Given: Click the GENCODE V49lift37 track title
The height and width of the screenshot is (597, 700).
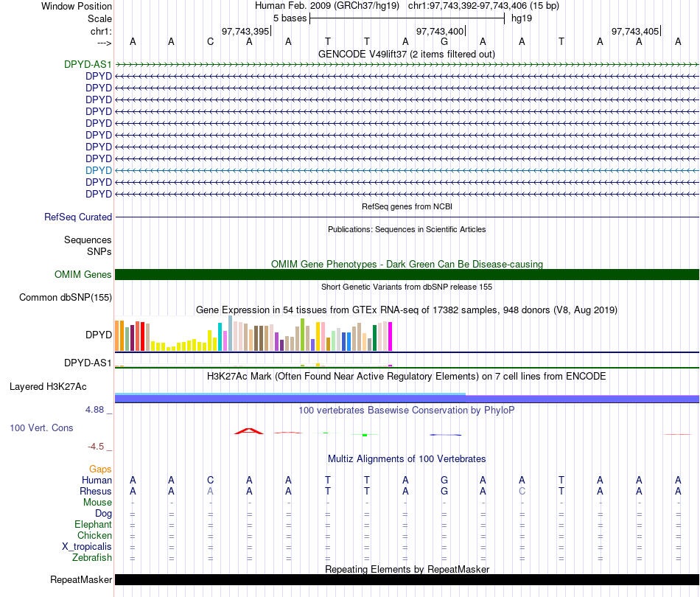Looking at the screenshot, I should [406, 54].
